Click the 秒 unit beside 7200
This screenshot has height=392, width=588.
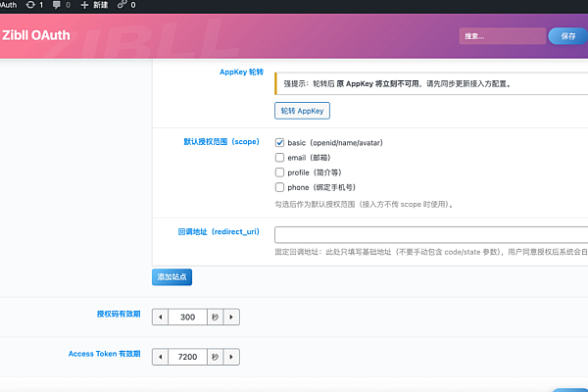click(x=216, y=357)
